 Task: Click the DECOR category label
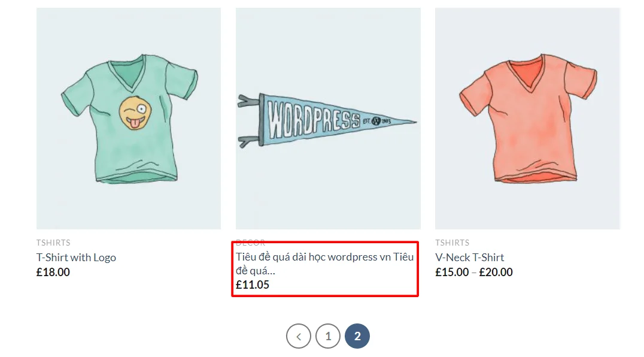(251, 243)
